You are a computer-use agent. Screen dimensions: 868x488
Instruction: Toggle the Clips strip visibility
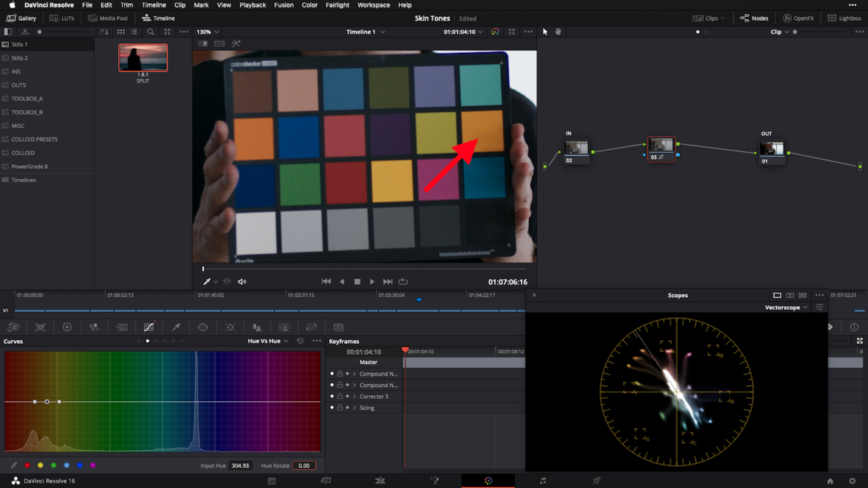point(708,18)
